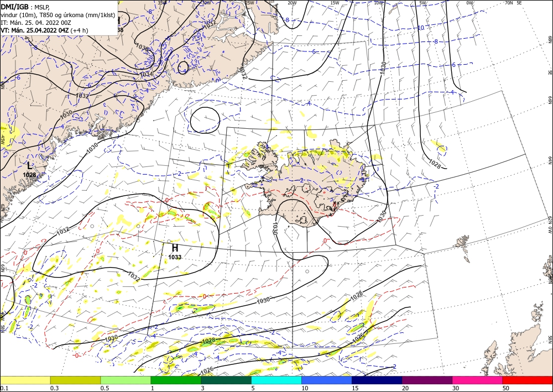Screen dimensions: 553x392
Task: Select the '5W' longitude label at top
Action: (422, 3)
